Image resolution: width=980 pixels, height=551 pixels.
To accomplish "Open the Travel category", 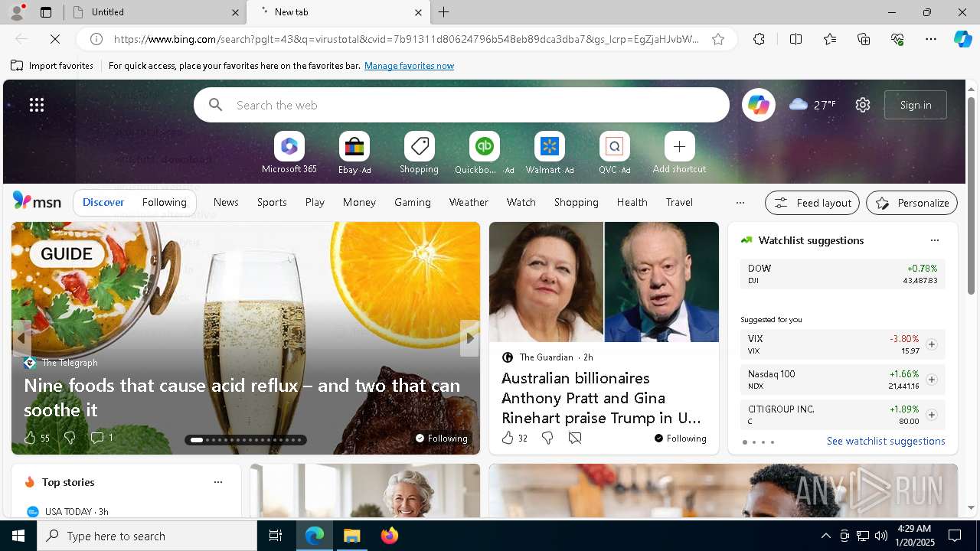I will [x=679, y=202].
